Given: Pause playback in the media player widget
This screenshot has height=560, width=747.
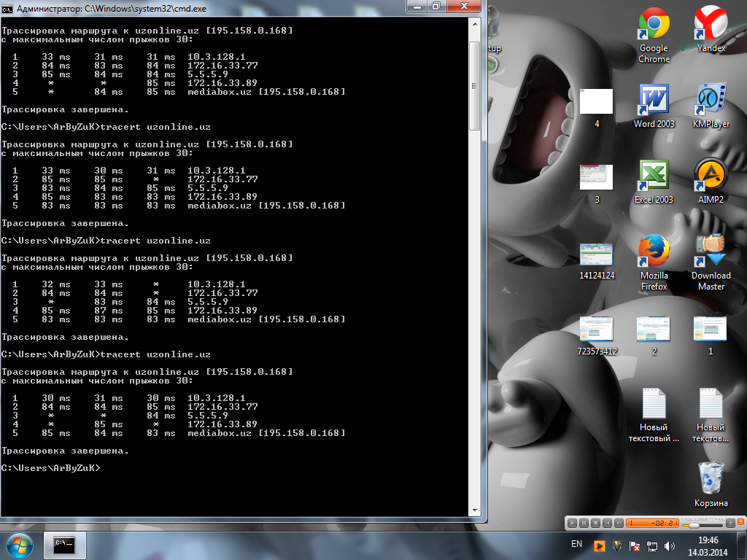Looking at the screenshot, I should click(x=584, y=523).
